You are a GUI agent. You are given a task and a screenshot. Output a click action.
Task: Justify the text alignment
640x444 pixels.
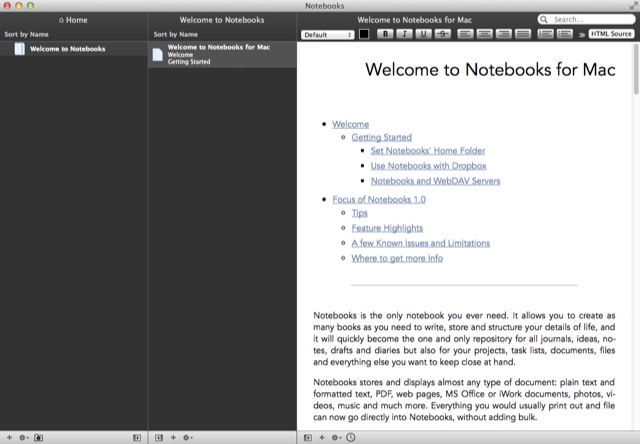pos(523,34)
